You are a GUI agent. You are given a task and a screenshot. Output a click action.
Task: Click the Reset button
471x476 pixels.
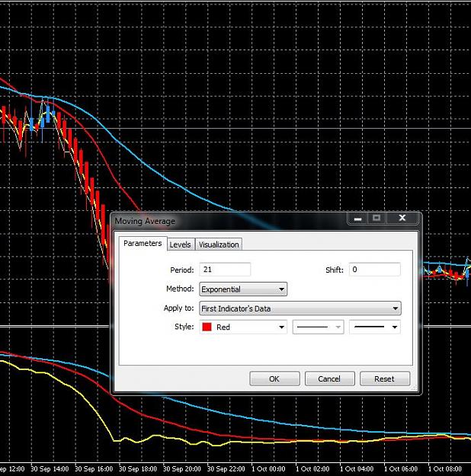[384, 379]
